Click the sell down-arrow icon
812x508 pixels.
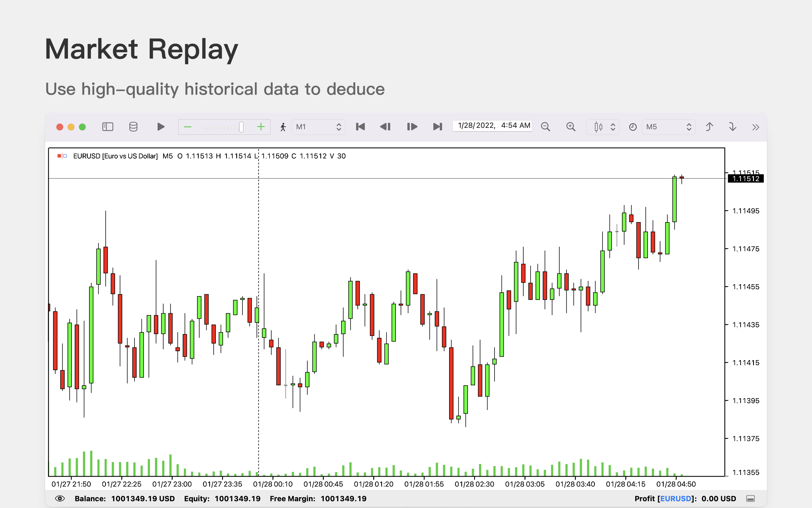[x=732, y=127]
